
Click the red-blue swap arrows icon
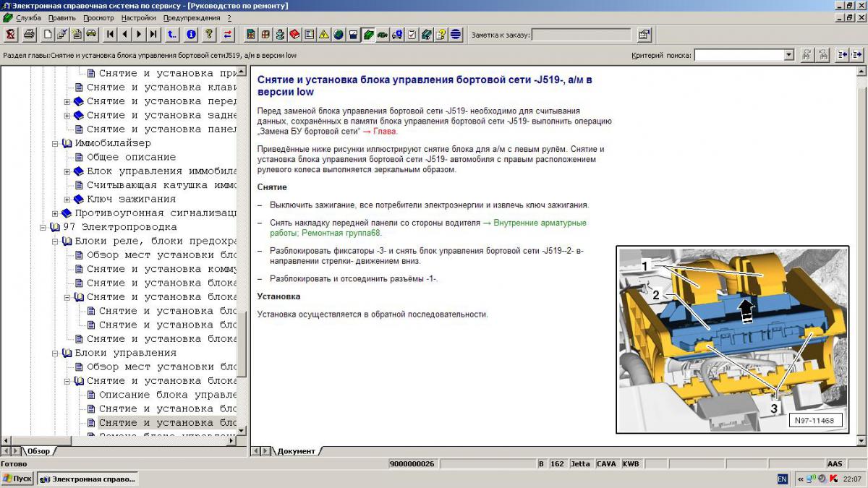[x=227, y=34]
